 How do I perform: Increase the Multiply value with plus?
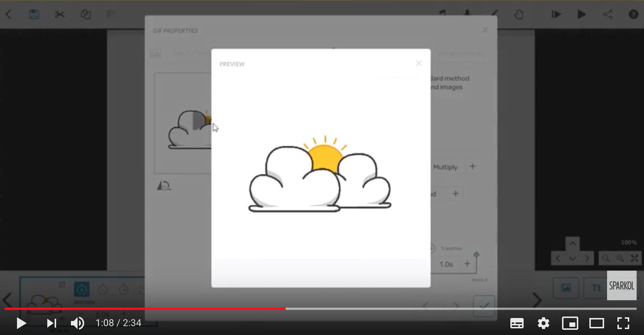472,166
